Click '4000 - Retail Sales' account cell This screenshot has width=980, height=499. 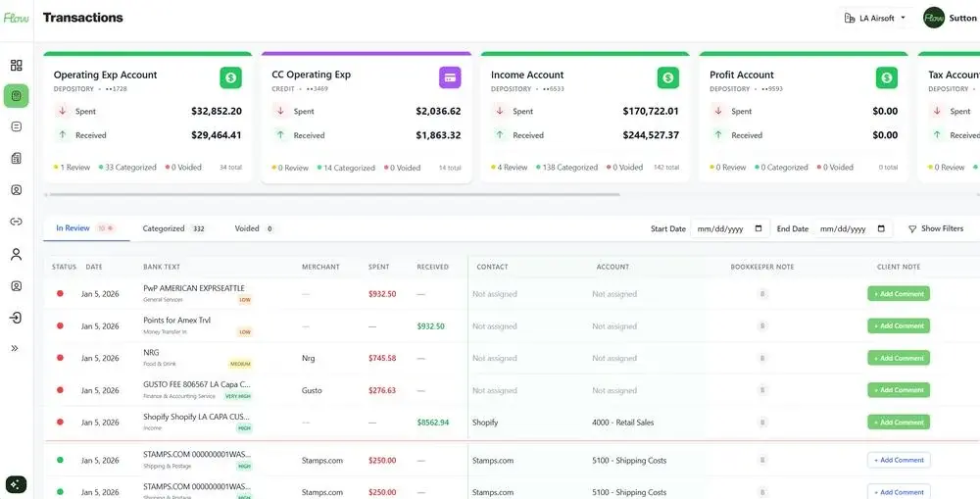[622, 423]
